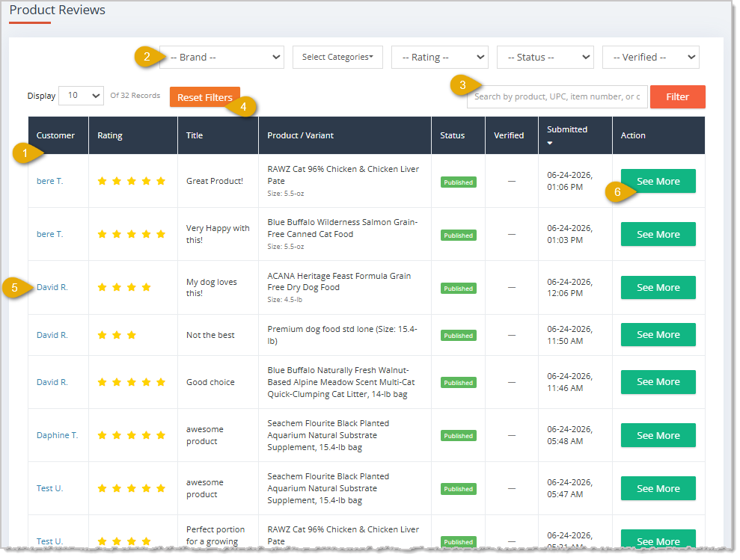Open the Verified filter dropdown

click(650, 57)
